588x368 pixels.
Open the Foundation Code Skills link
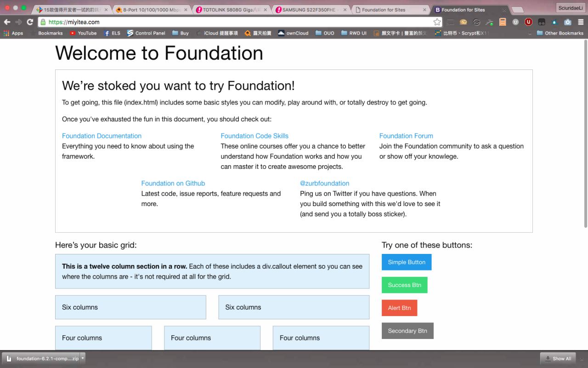(254, 136)
